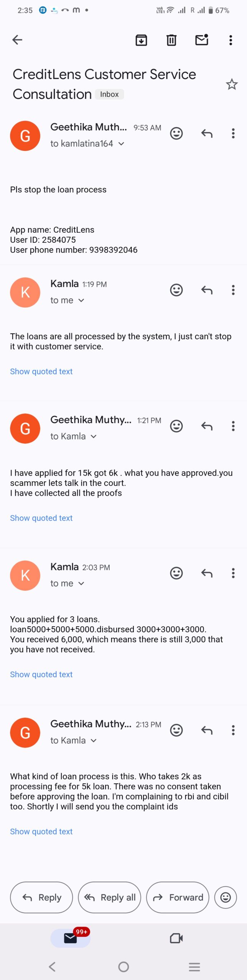Image resolution: width=247 pixels, height=980 pixels.
Task: Star the CreditLens Customer Service Consultation thread
Action: (232, 84)
